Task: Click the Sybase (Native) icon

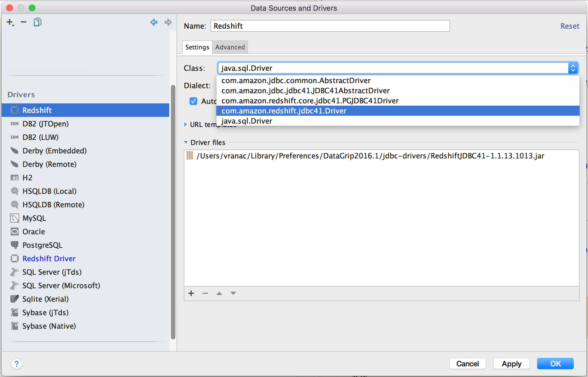Action: (x=15, y=326)
